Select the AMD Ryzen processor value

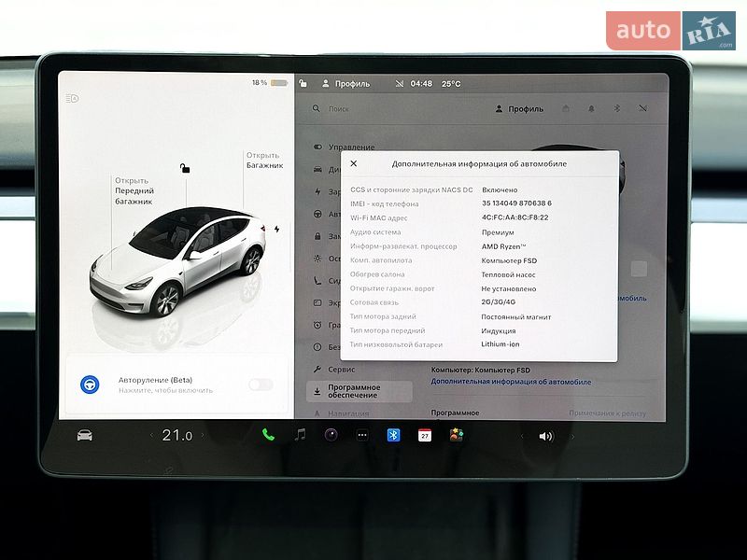(503, 246)
